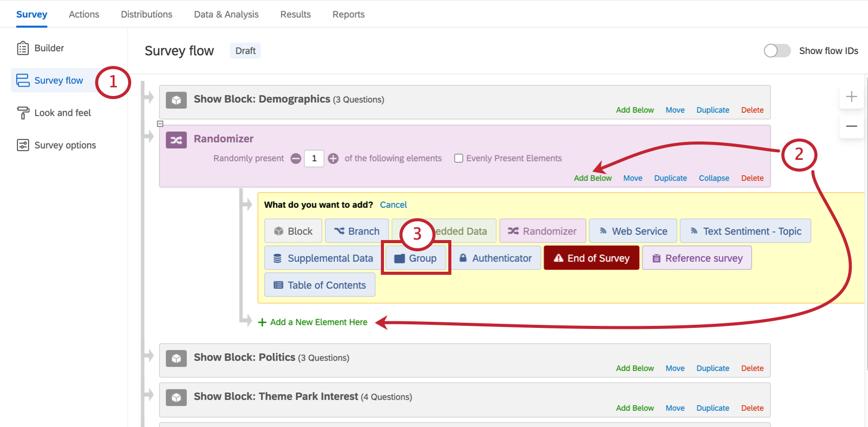Add an End of Survey element

point(591,258)
